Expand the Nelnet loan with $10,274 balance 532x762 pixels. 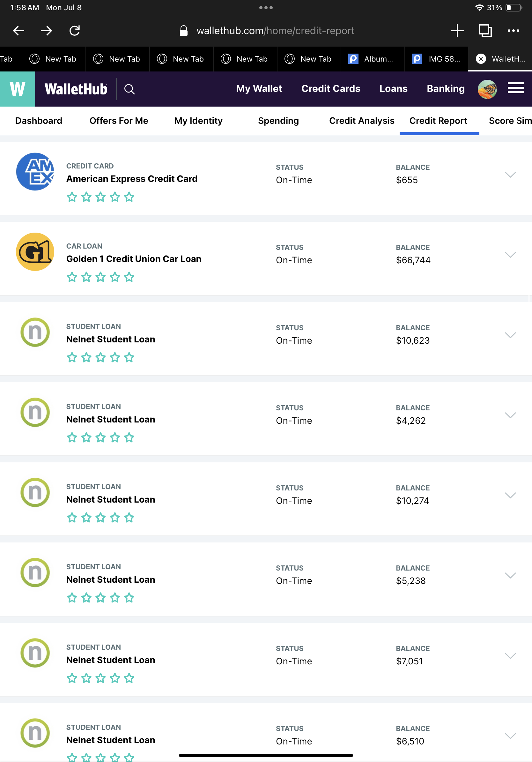coord(510,495)
